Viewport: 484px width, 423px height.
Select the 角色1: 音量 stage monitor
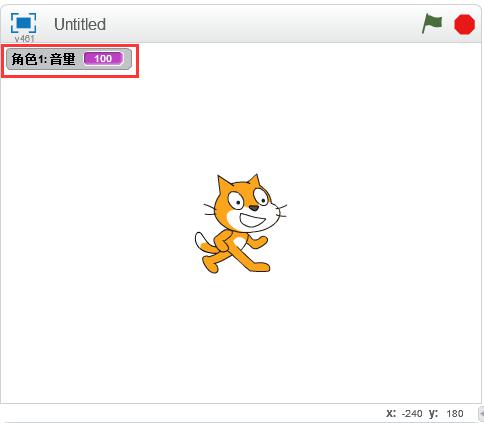tap(69, 59)
